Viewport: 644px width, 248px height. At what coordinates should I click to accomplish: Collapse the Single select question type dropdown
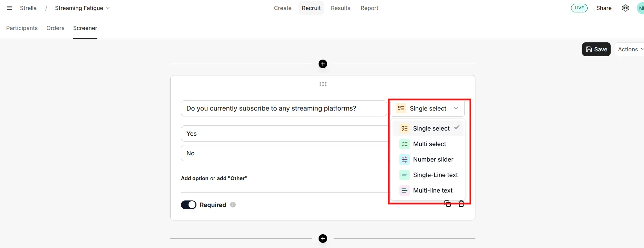pyautogui.click(x=427, y=108)
